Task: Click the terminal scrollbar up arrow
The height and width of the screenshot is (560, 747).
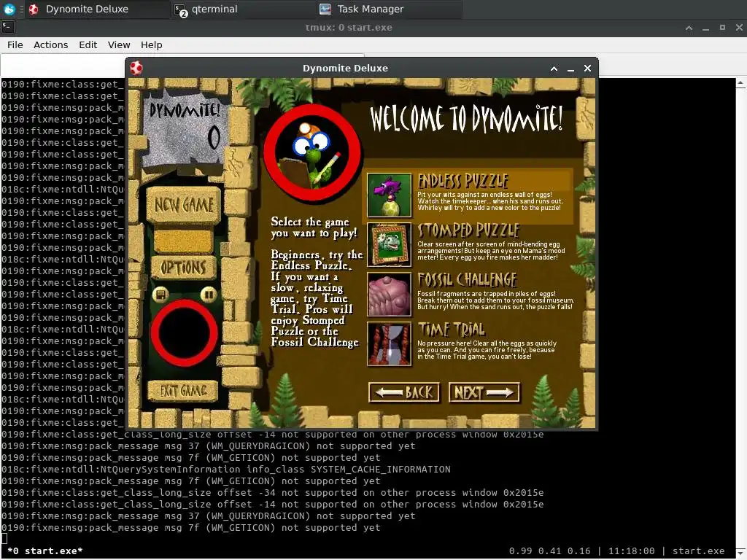Action: [741, 83]
